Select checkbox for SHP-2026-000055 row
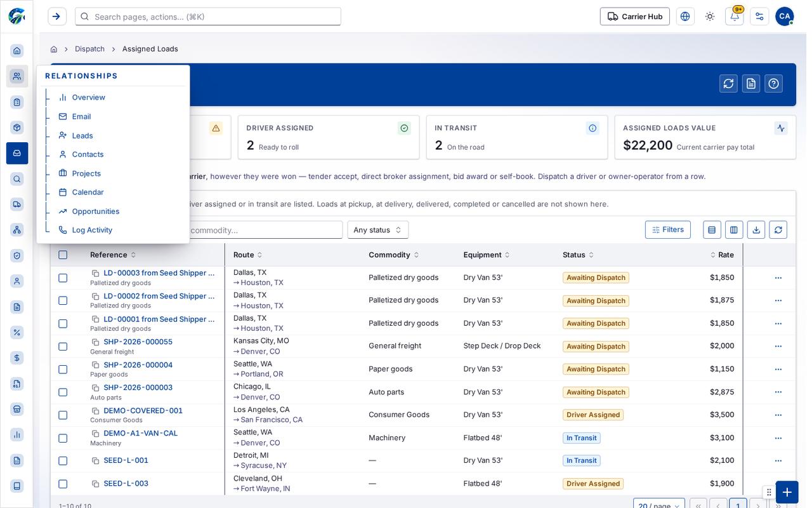The width and height of the screenshot is (812, 508). (63, 347)
